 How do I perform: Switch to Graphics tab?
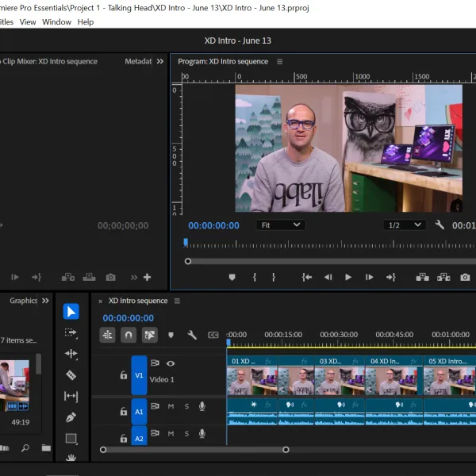coord(23,301)
